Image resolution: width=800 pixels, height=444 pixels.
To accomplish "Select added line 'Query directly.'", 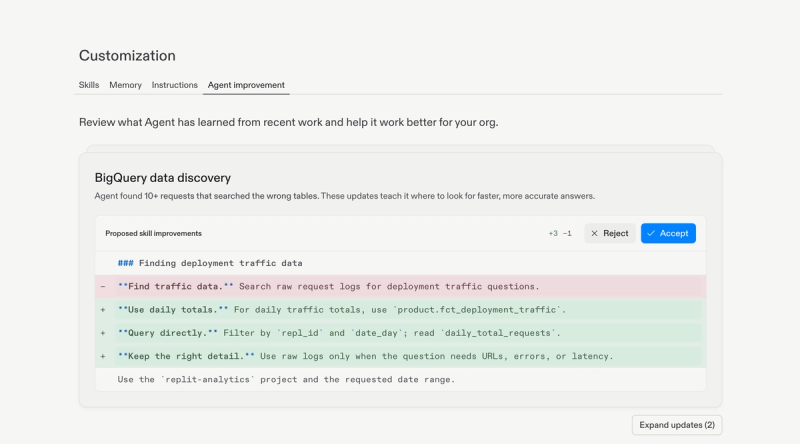I will point(401,333).
